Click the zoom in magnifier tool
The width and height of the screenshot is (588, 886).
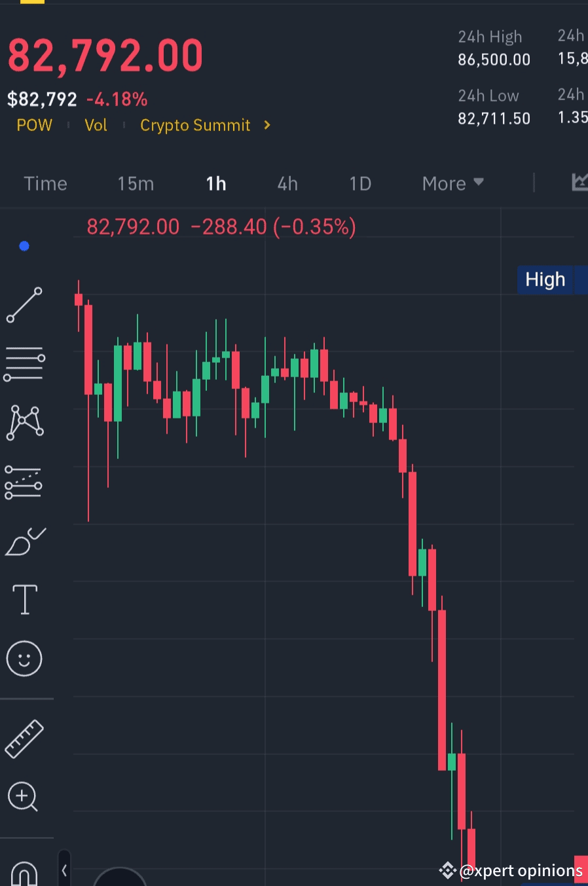23,797
